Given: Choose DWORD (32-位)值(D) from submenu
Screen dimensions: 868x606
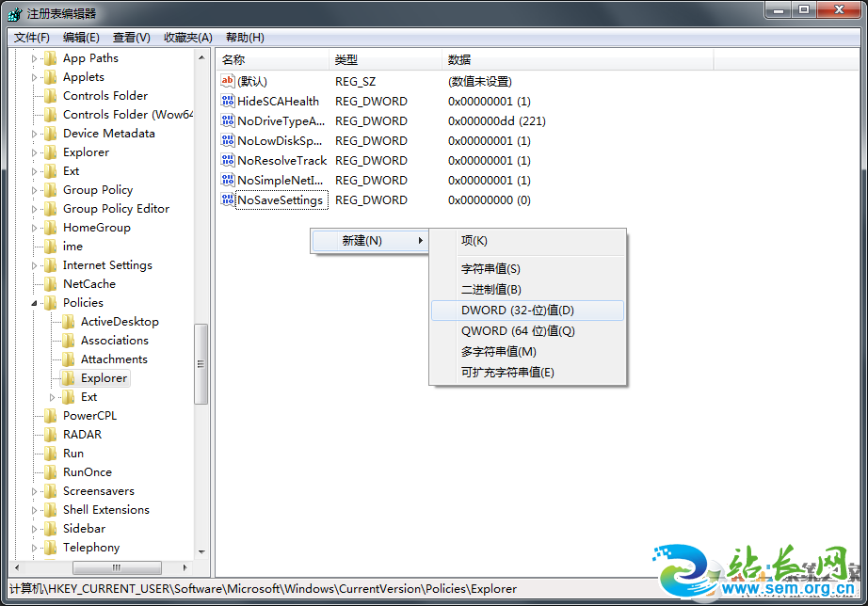Looking at the screenshot, I should tap(518, 310).
